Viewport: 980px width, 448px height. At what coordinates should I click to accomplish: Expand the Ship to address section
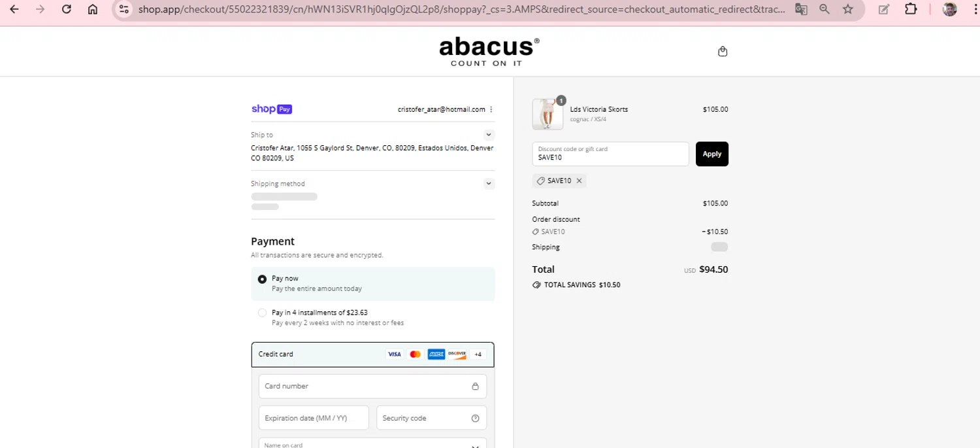[489, 135]
